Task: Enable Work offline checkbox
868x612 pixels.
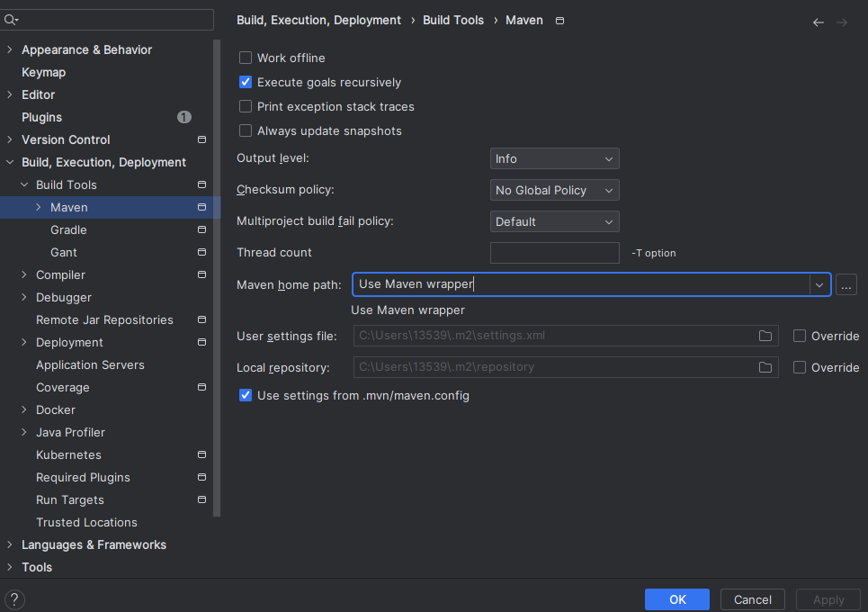Action: point(246,58)
